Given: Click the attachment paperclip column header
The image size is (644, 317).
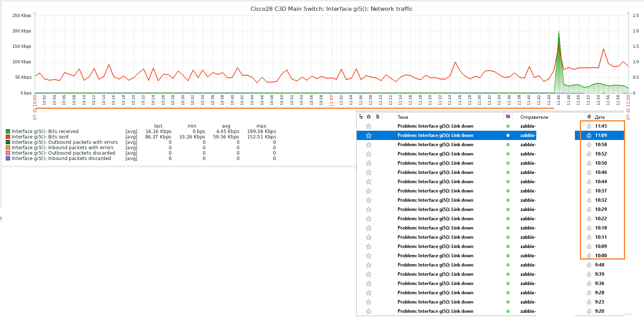Looking at the screenshot, I should pos(378,116).
